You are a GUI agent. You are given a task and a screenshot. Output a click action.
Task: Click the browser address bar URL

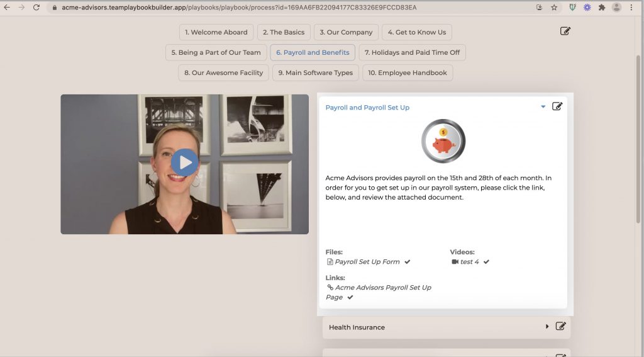pyautogui.click(x=239, y=8)
